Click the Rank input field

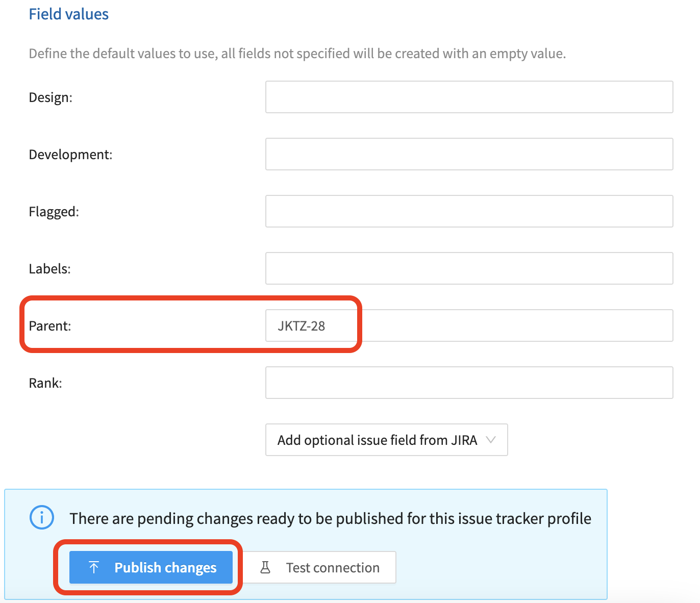pyautogui.click(x=469, y=383)
